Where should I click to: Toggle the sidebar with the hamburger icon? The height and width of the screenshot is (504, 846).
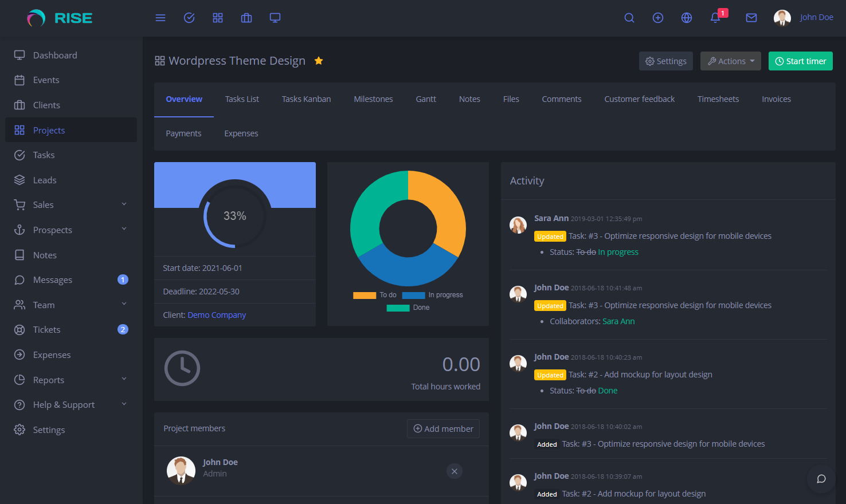[x=160, y=18]
